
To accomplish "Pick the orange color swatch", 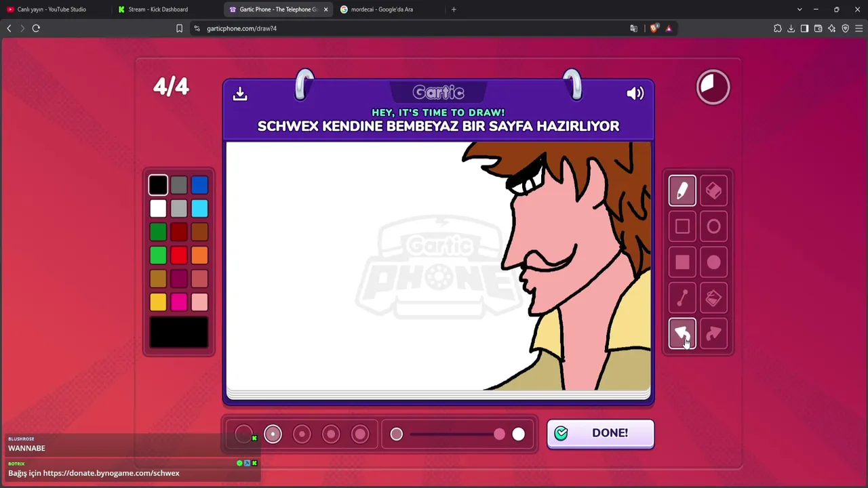I will 199,256.
